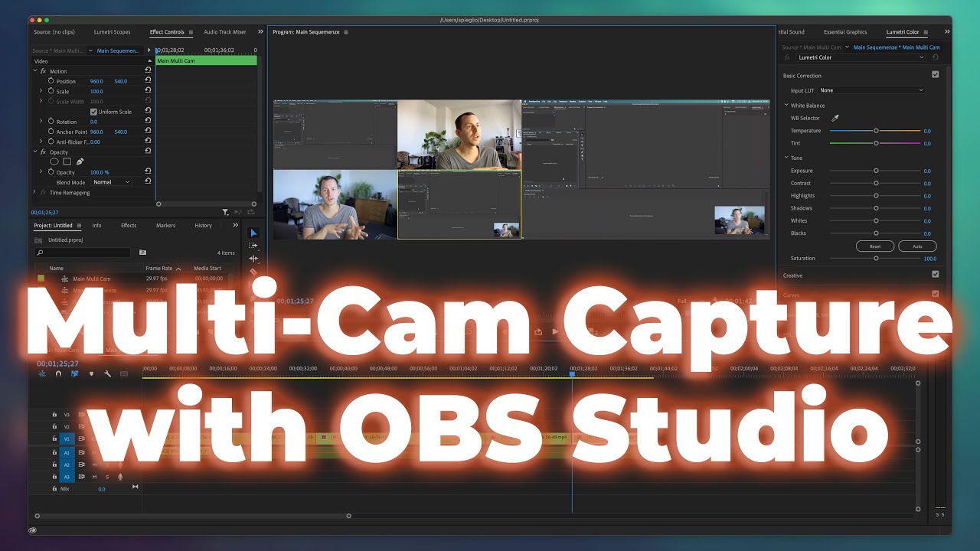Click the Reset button in Tone
Viewport: 980px width, 551px height.
(875, 246)
